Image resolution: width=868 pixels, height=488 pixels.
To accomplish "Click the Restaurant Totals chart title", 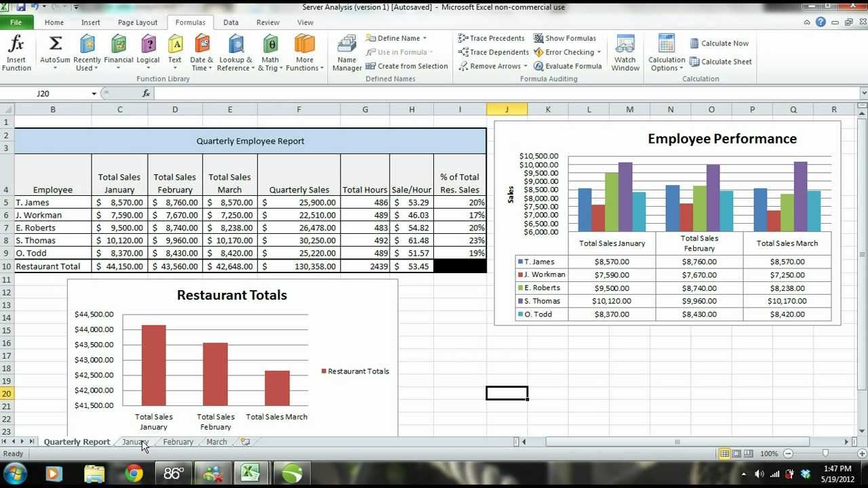I will (232, 295).
